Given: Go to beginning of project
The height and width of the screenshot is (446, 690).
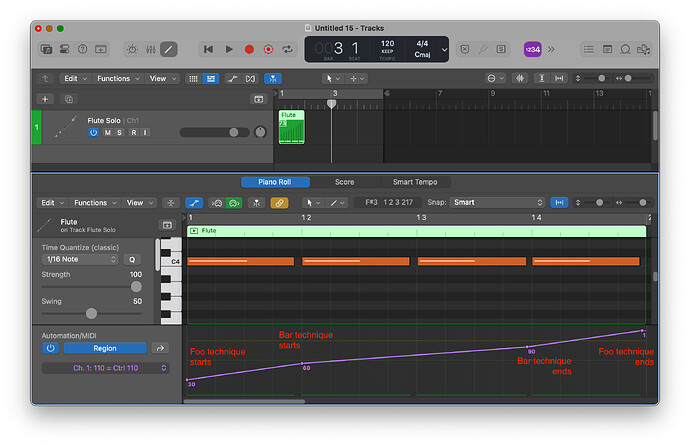Looking at the screenshot, I should click(208, 49).
